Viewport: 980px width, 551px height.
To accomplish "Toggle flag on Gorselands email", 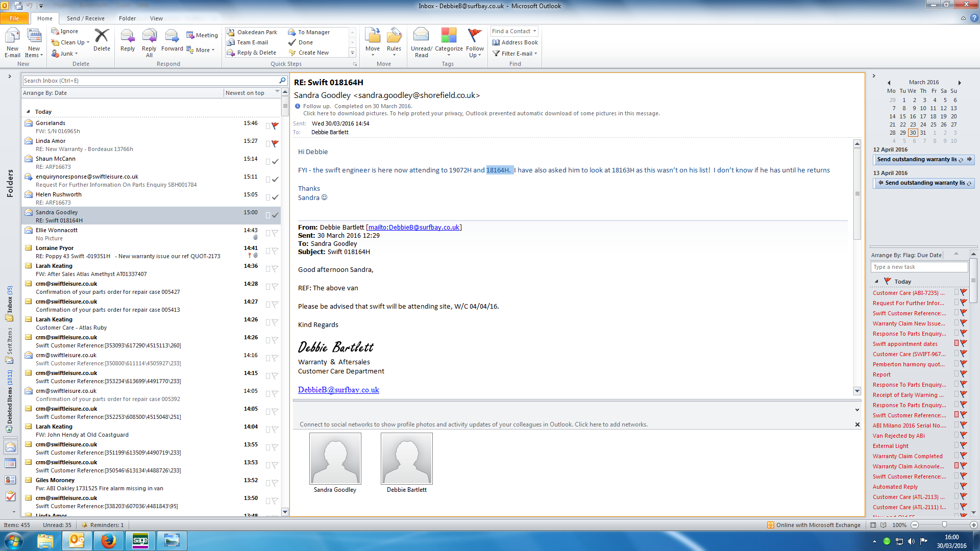I will click(x=275, y=126).
